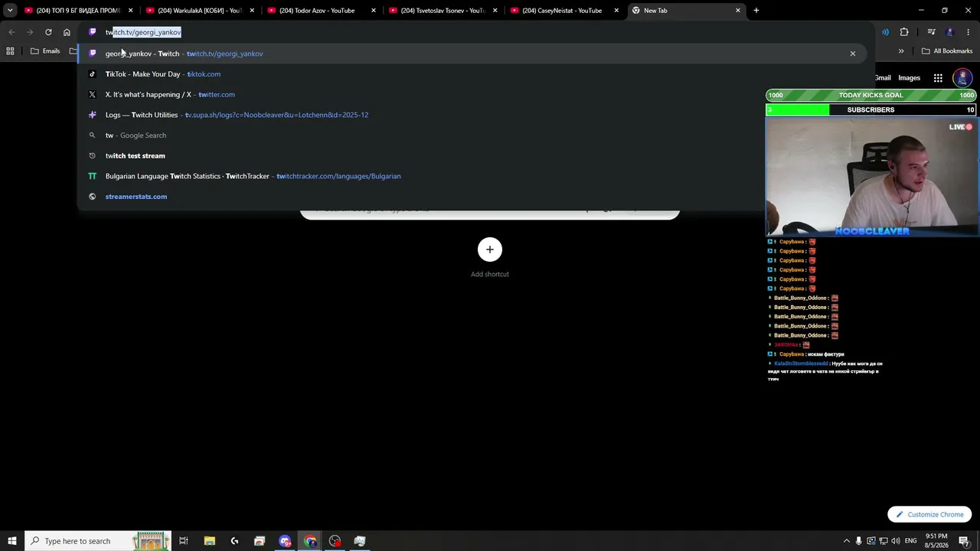Image resolution: width=980 pixels, height=551 pixels.
Task: Go to the browser home page
Action: [67, 32]
